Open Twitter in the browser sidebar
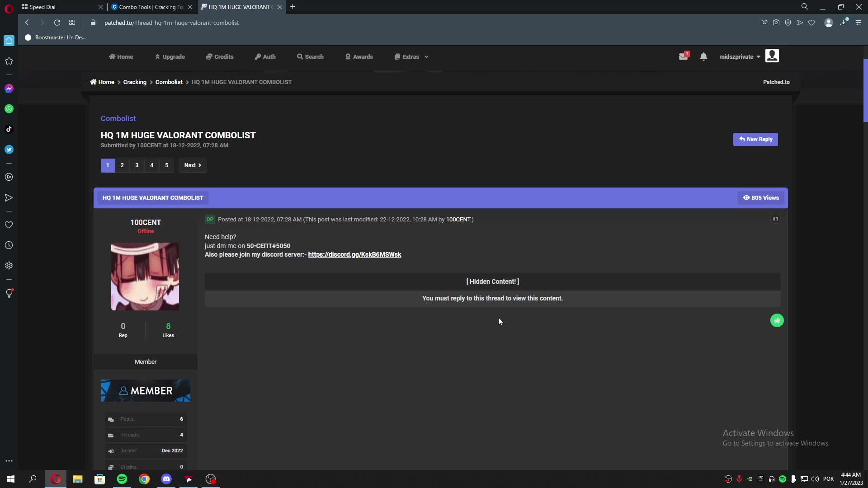Screen dimensions: 868x488 9,149
